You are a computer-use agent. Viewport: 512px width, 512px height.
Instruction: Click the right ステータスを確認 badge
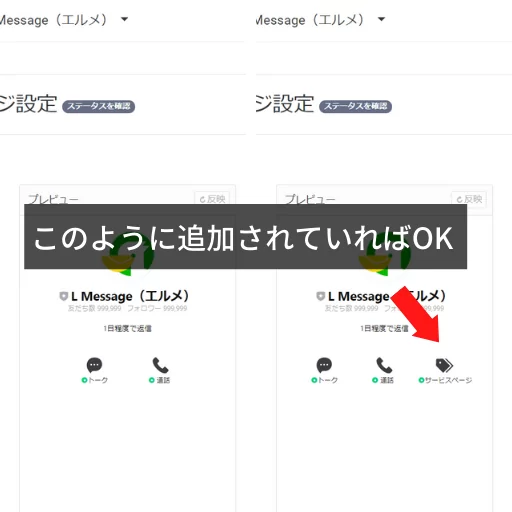[355, 106]
